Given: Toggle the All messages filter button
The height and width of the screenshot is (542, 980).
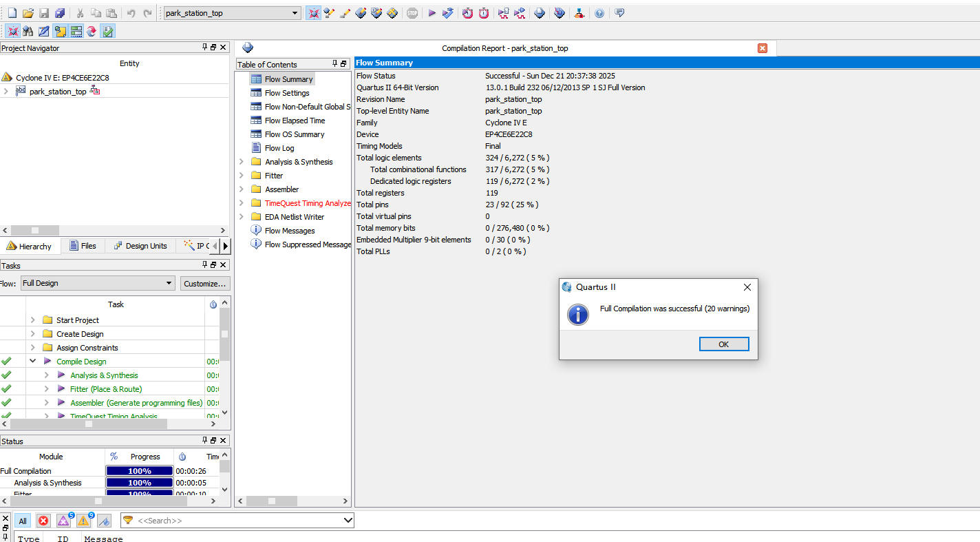Looking at the screenshot, I should [x=23, y=521].
